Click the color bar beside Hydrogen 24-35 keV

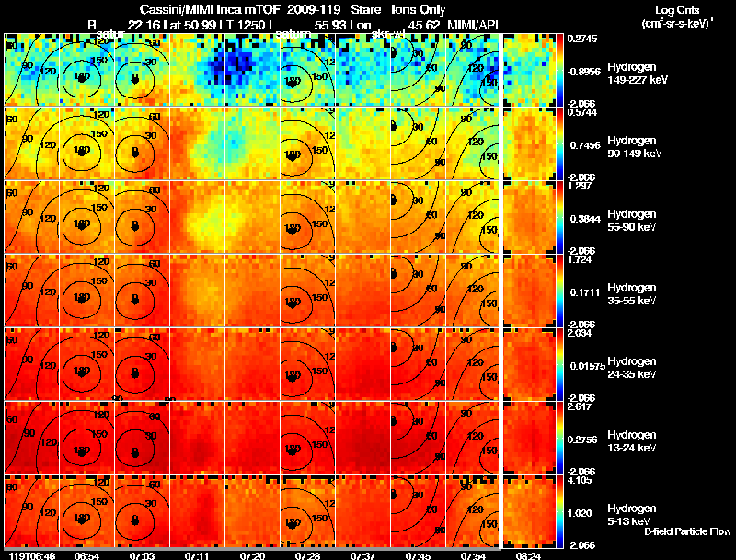(x=559, y=364)
